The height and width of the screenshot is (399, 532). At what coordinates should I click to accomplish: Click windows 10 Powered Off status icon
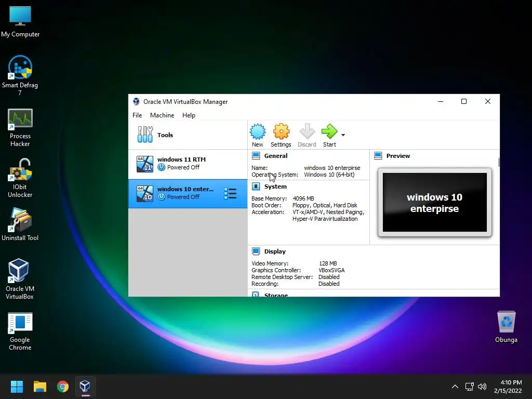click(x=162, y=197)
